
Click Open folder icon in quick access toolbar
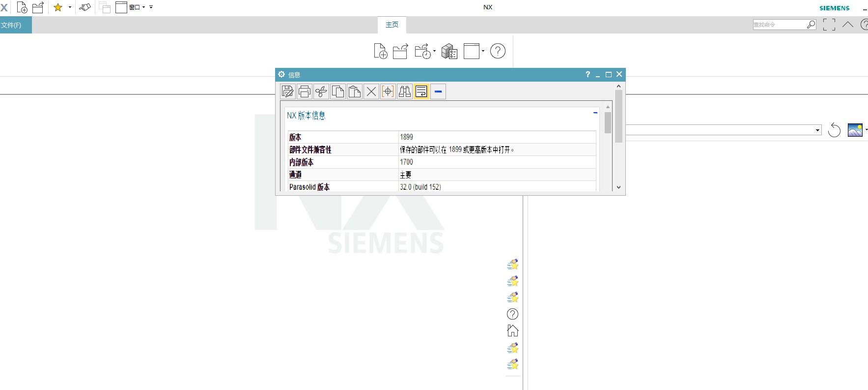click(38, 7)
